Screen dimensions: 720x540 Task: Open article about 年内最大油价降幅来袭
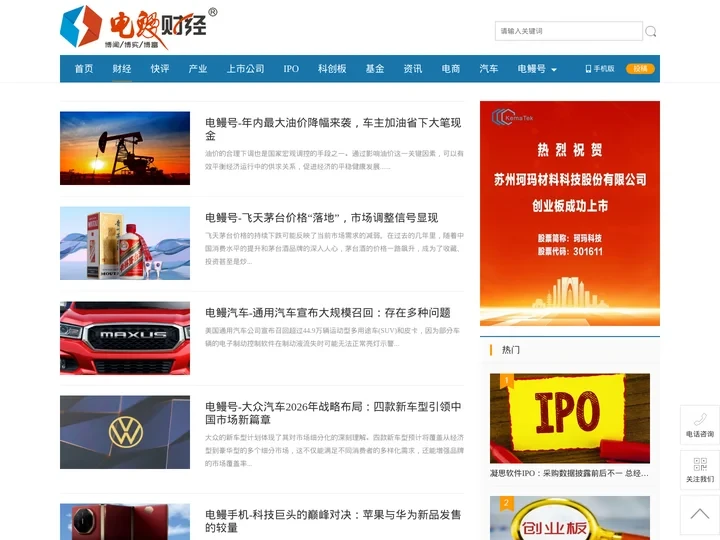(333, 129)
